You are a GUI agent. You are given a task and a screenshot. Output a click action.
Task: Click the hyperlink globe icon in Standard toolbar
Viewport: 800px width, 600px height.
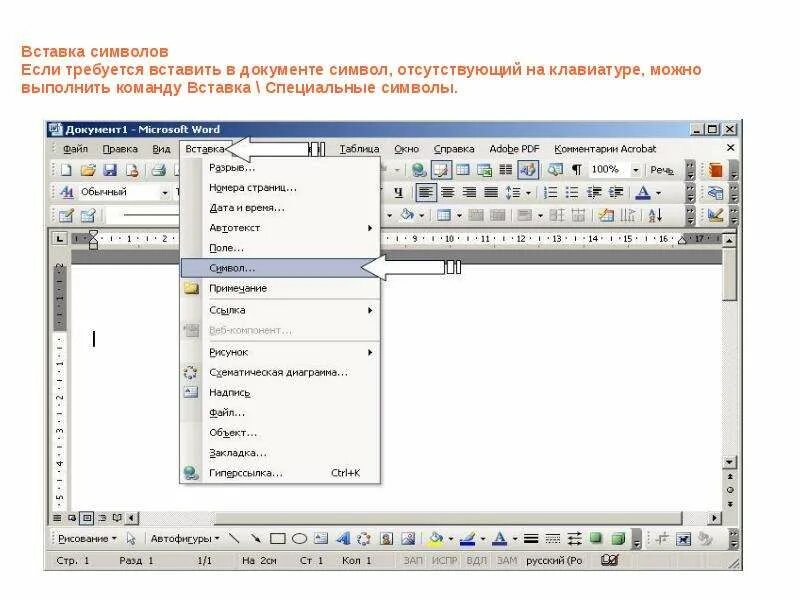[419, 170]
